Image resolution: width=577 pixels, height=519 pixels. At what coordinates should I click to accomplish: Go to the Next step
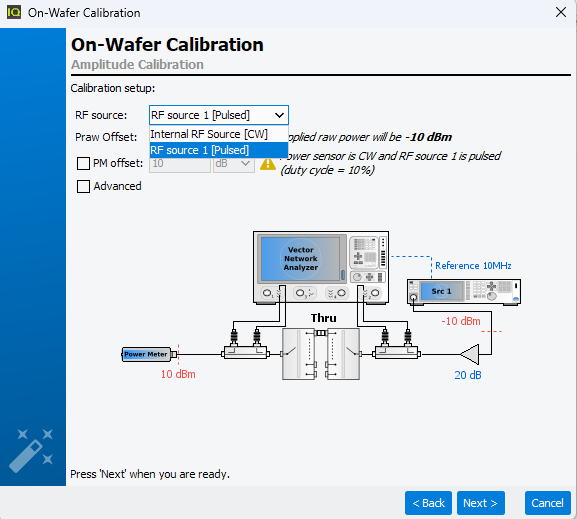point(481,503)
